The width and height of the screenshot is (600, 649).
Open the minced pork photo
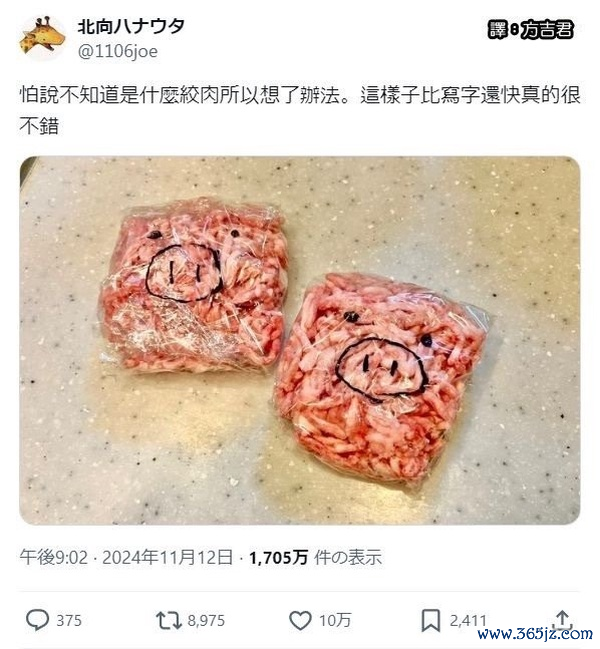300,340
